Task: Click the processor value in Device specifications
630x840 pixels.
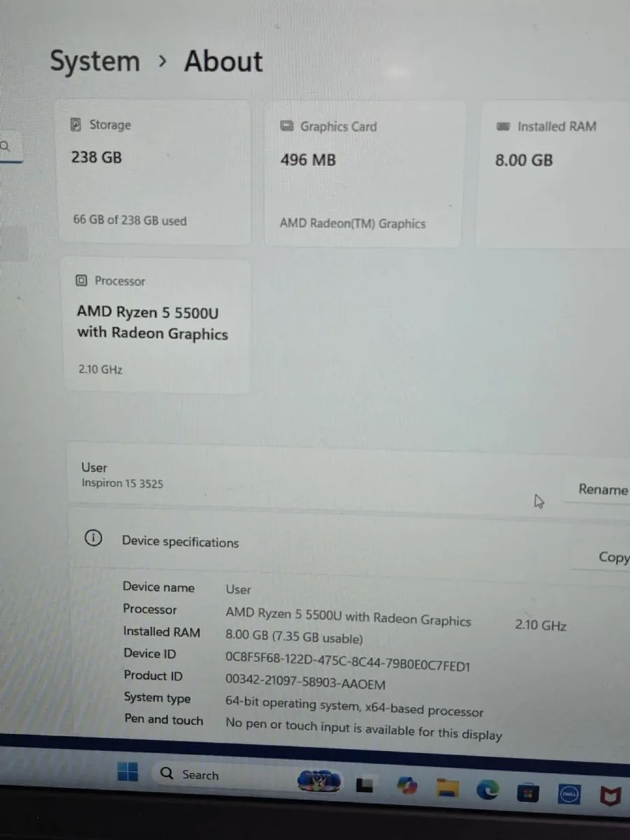Action: coord(349,616)
